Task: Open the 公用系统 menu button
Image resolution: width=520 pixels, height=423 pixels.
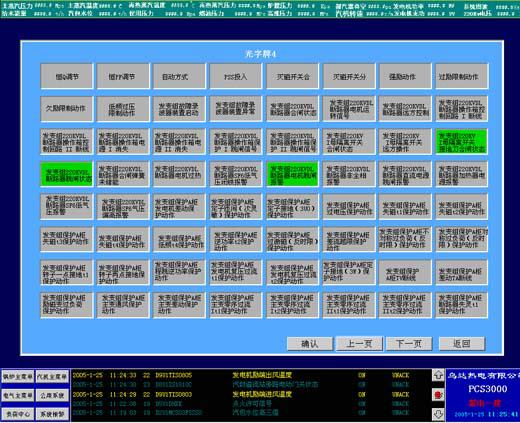Action: click(x=52, y=396)
